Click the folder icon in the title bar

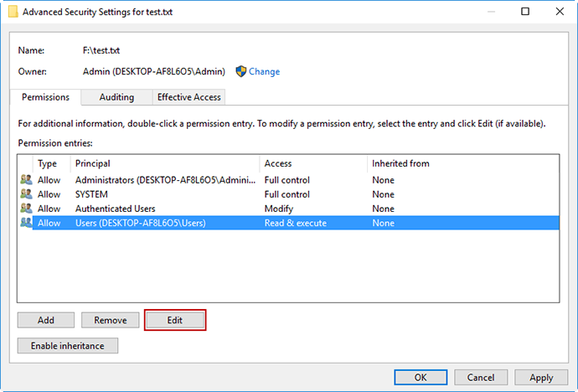[x=12, y=12]
